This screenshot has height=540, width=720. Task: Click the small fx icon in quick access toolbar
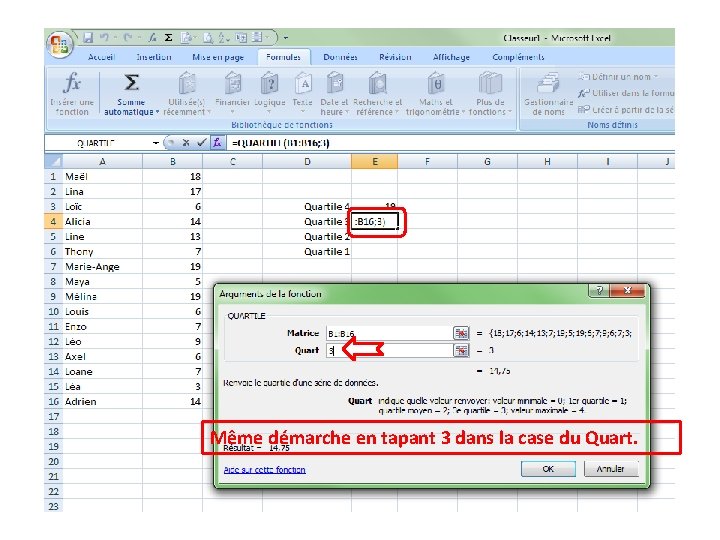click(152, 38)
